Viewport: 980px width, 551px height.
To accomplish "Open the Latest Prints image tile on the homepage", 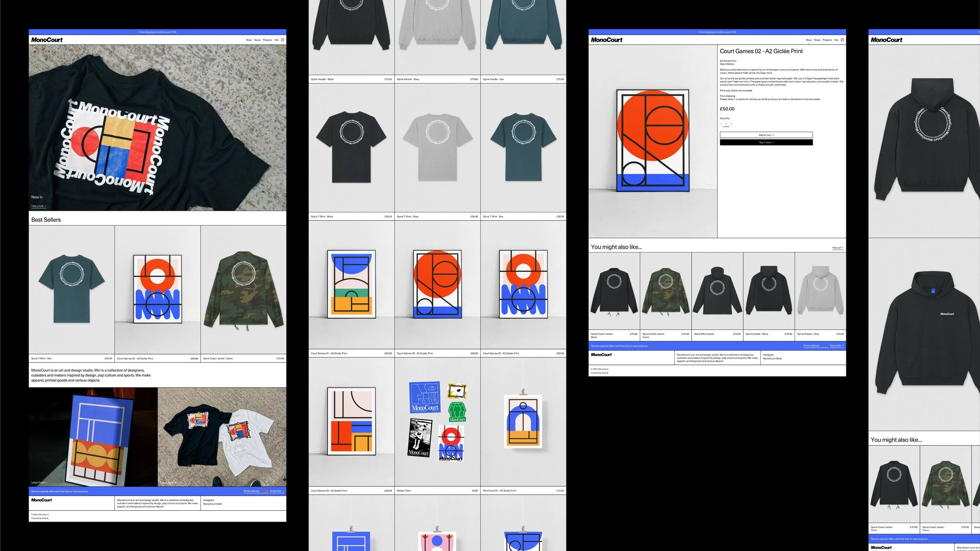I will [x=93, y=437].
